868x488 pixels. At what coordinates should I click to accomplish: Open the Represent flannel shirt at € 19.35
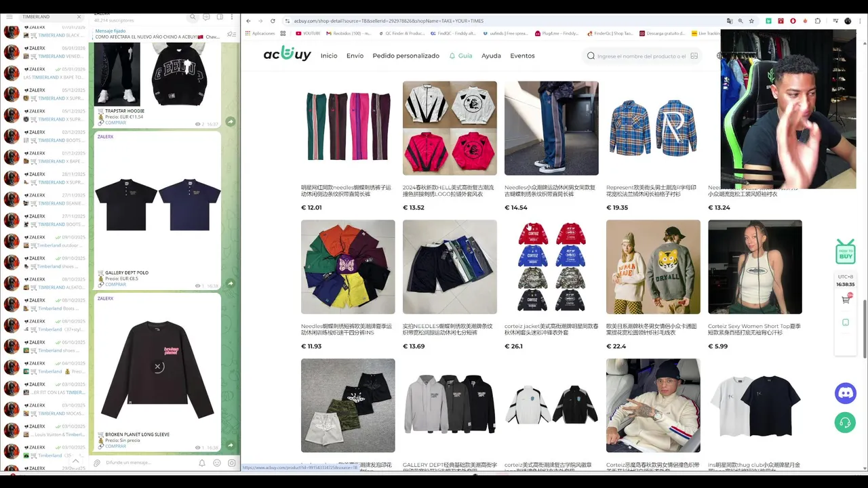coord(653,128)
